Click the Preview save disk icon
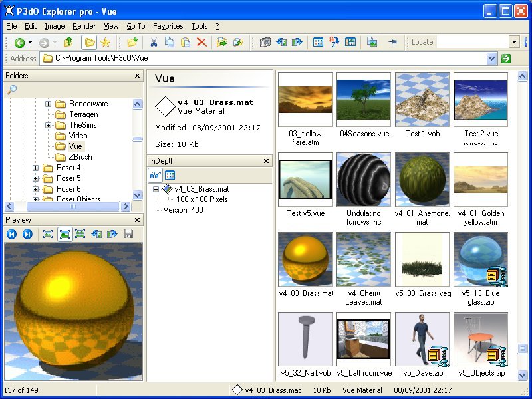 coord(128,234)
